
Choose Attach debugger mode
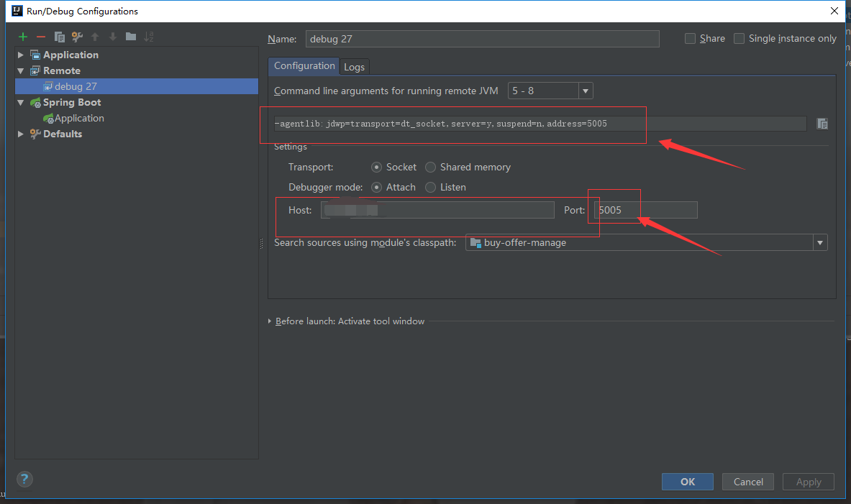[x=377, y=187]
